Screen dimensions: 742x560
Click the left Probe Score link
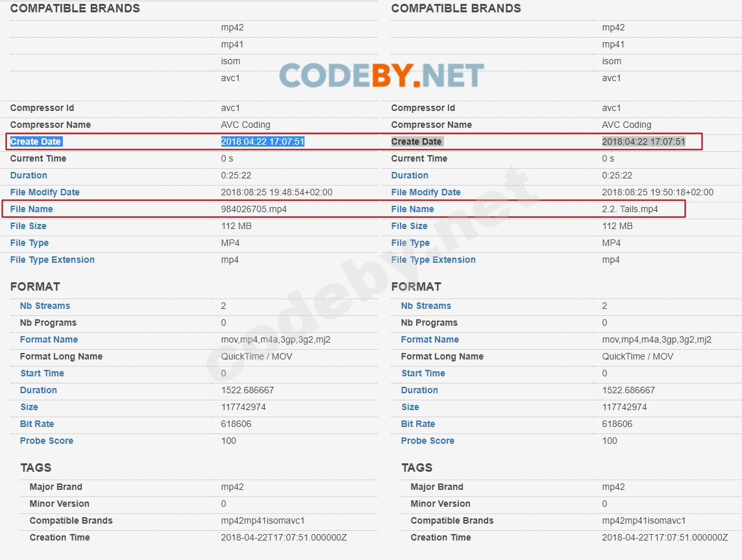[46, 441]
